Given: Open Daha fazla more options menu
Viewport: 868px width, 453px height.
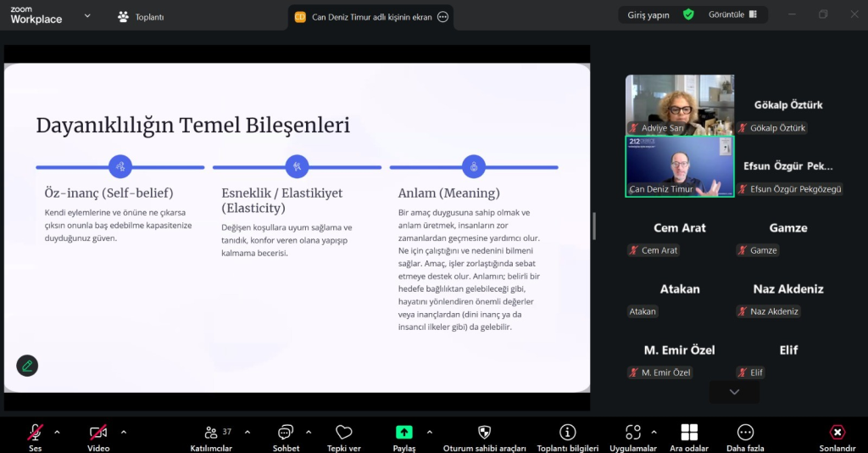Looking at the screenshot, I should click(745, 433).
